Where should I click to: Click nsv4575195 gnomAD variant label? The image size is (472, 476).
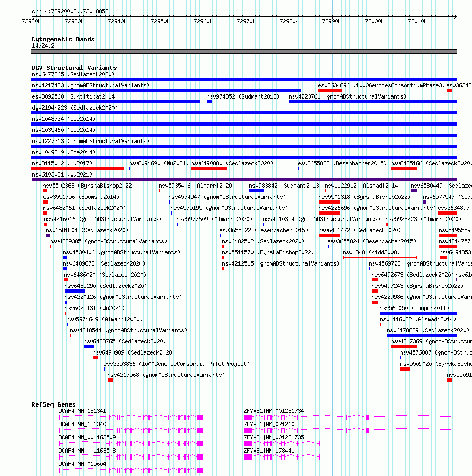[229, 208]
